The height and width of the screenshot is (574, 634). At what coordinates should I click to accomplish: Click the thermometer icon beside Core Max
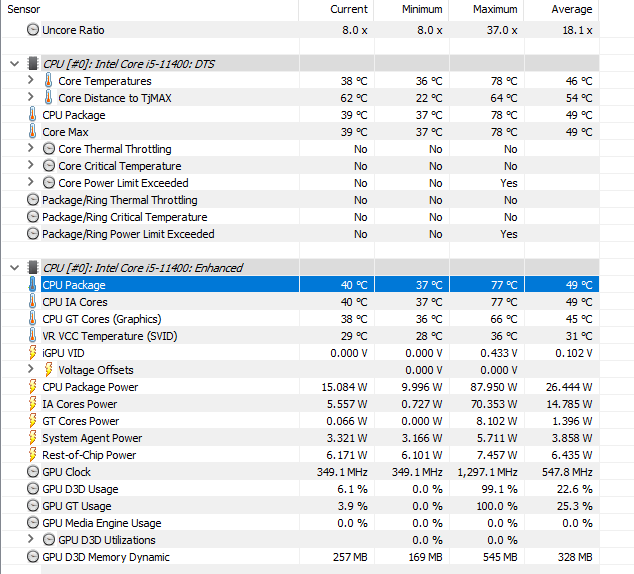34,132
